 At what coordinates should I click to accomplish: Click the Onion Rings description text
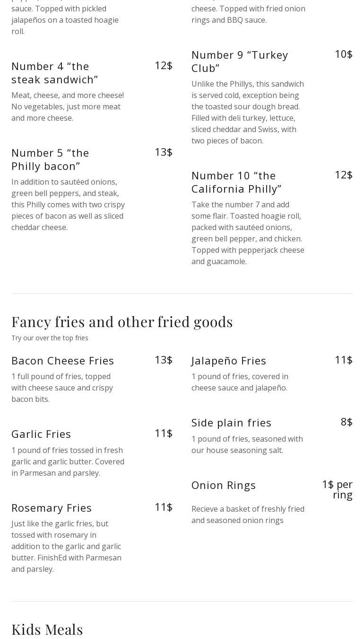[x=248, y=515]
